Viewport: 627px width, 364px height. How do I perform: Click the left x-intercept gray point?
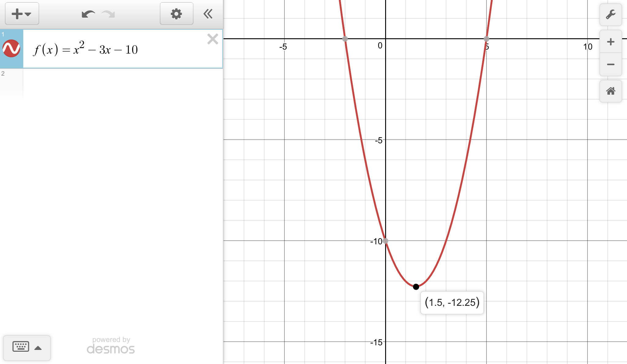coord(345,39)
